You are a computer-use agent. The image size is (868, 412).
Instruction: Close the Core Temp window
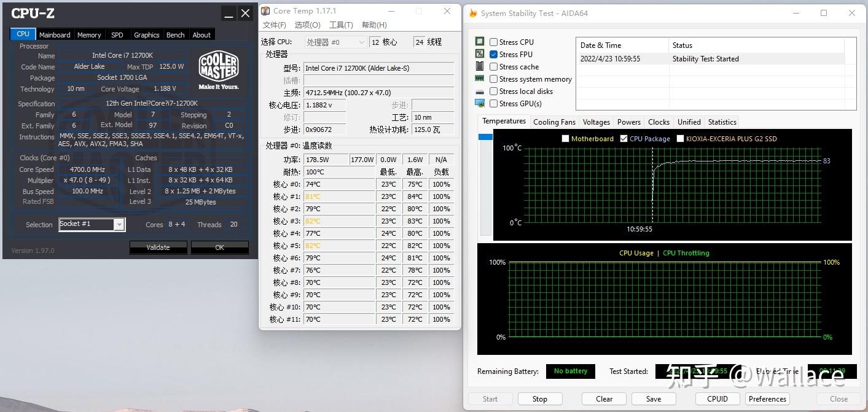[x=447, y=11]
